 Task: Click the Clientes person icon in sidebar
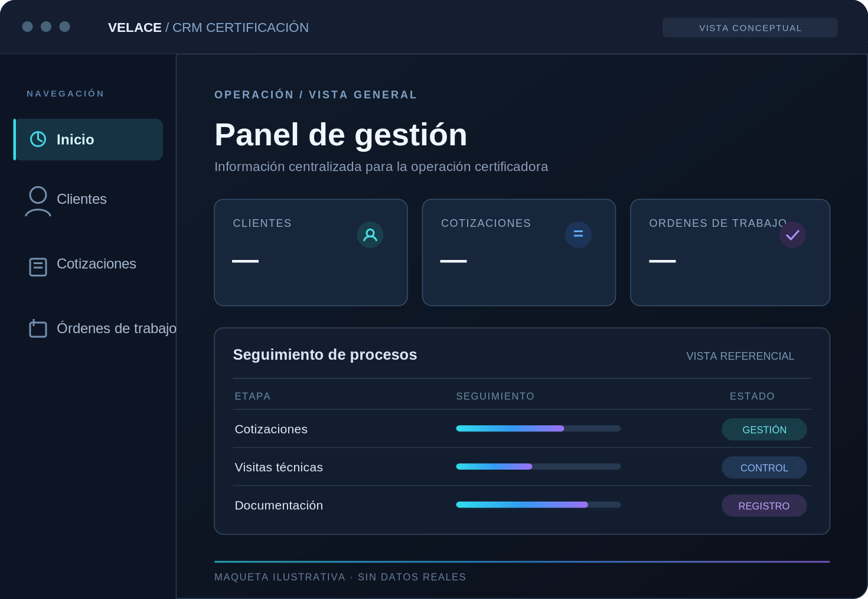(x=38, y=201)
